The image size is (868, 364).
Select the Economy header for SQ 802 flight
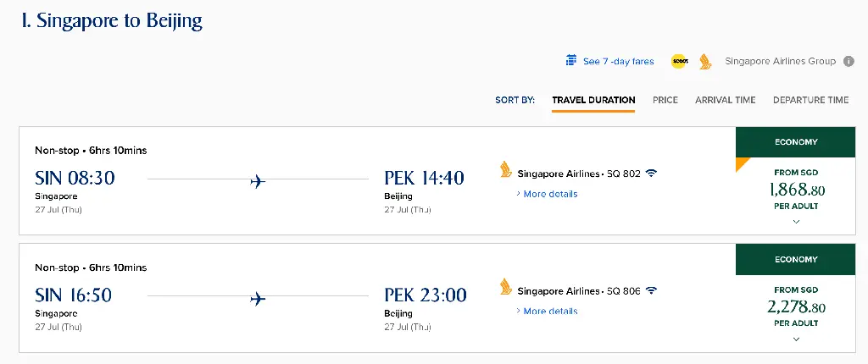click(795, 142)
